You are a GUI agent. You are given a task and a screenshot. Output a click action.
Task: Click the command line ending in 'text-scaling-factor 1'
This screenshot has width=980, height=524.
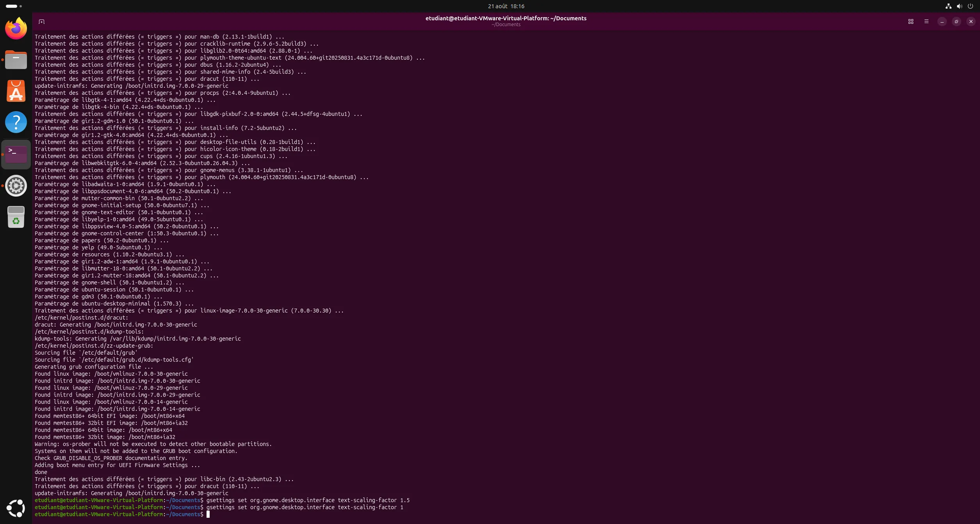[x=219, y=507]
